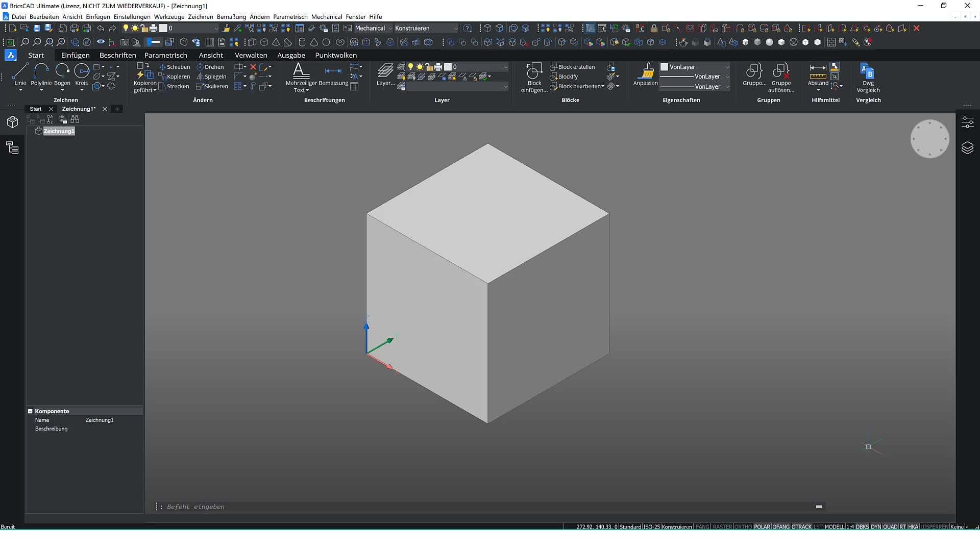Screen dimensions: 980x551
Task: Switch to the Punktwolken ribbon tab
Action: click(x=336, y=55)
